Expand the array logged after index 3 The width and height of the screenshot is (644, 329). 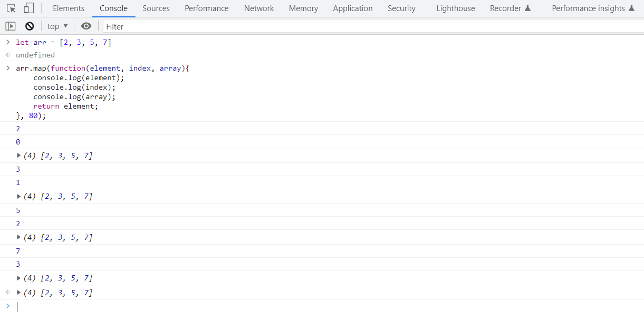point(19,278)
